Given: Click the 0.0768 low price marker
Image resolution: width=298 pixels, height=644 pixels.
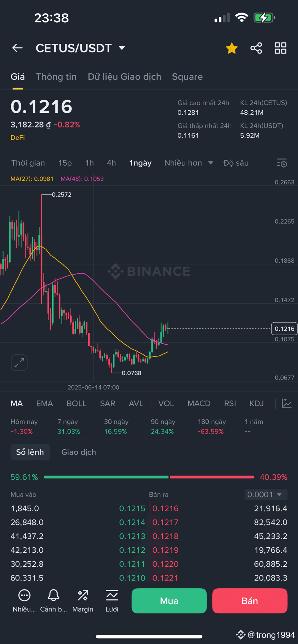Looking at the screenshot, I should 131,373.
